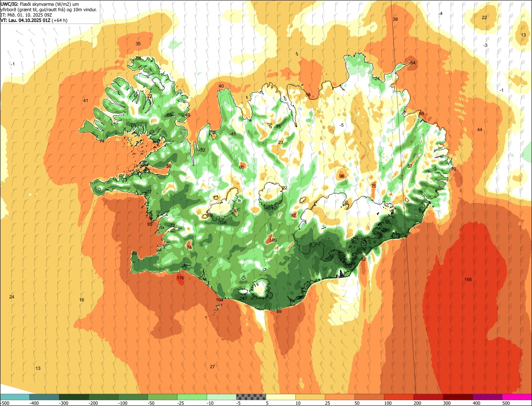This screenshot has width=532, height=406.
Task: Click the 16 value in the southwest ocean
Action: pyautogui.click(x=81, y=300)
